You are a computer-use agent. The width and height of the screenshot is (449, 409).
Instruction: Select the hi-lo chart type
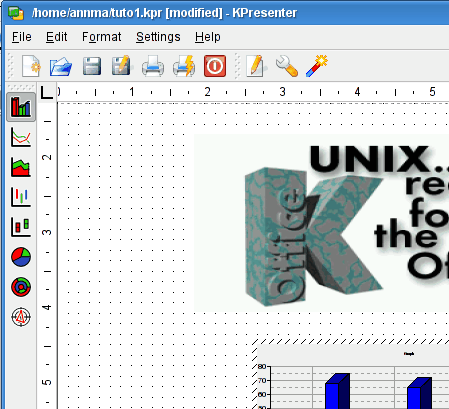21,197
